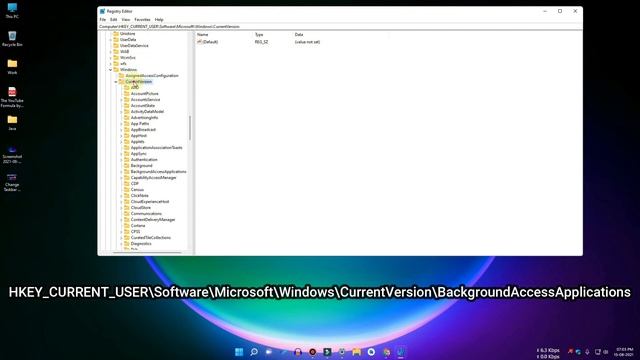640x360 pixels.
Task: Click folder icon beside Background key
Action: (127, 166)
